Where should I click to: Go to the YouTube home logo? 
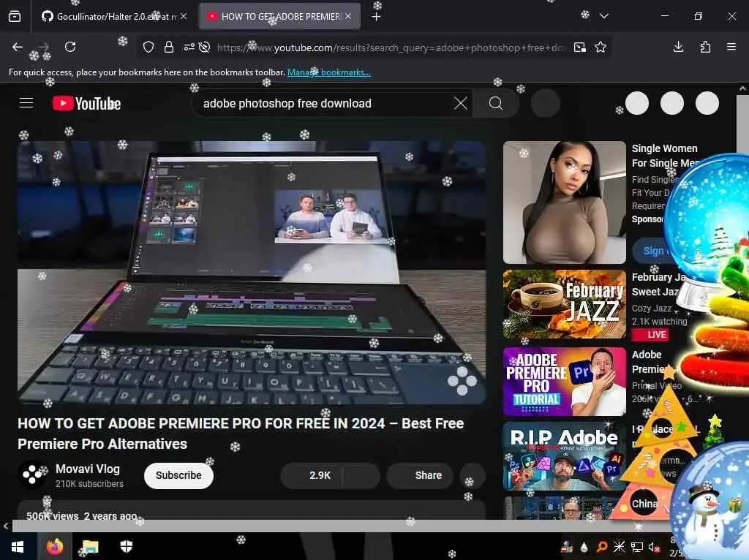[86, 103]
